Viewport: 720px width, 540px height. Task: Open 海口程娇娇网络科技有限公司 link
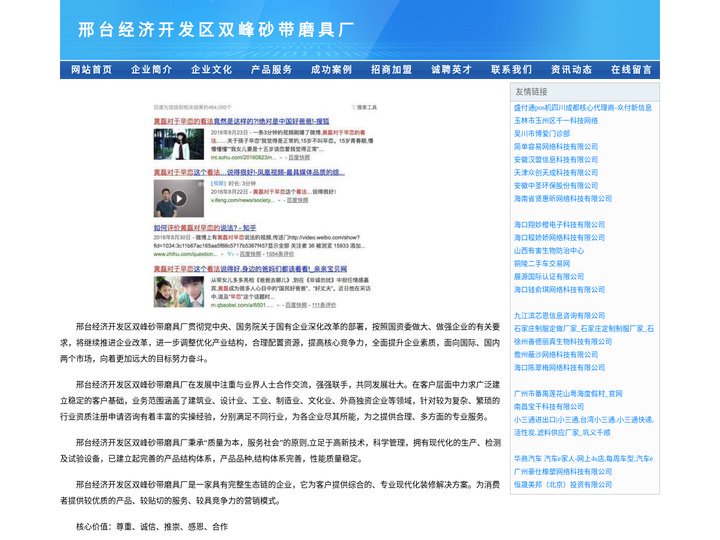pos(559,238)
